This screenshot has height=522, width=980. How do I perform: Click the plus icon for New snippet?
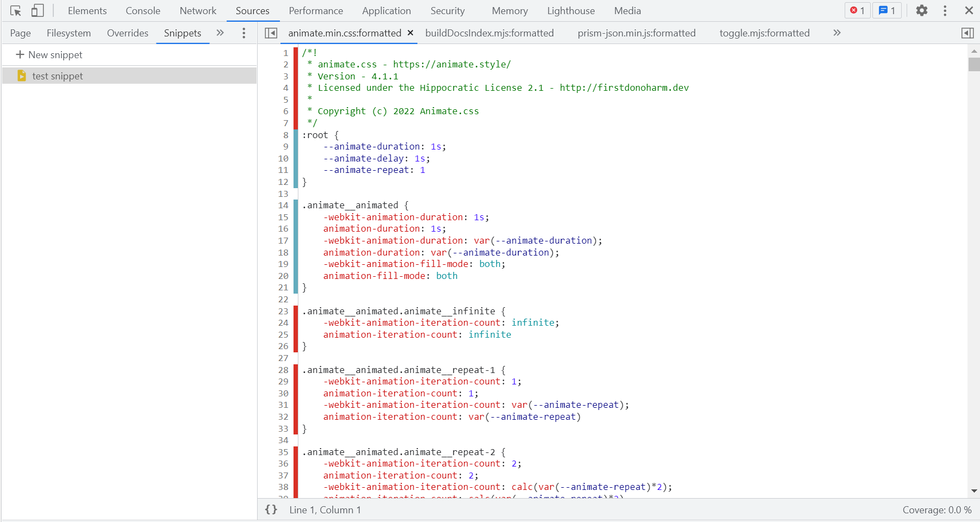click(x=20, y=54)
